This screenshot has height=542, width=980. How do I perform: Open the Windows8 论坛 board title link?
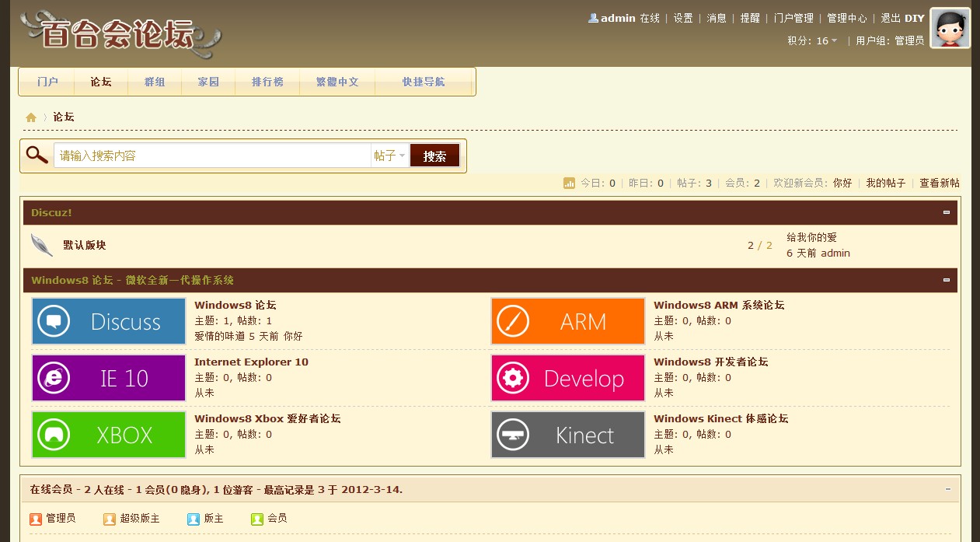click(235, 306)
